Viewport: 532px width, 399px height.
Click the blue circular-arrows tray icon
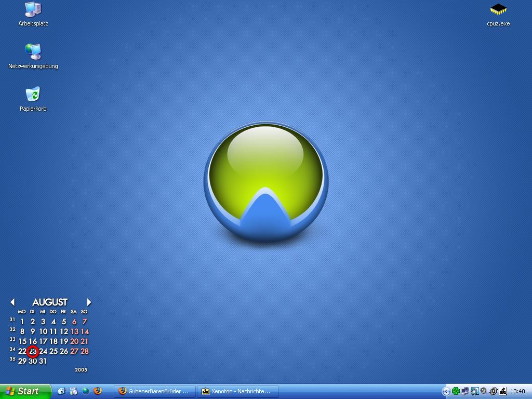click(x=474, y=391)
